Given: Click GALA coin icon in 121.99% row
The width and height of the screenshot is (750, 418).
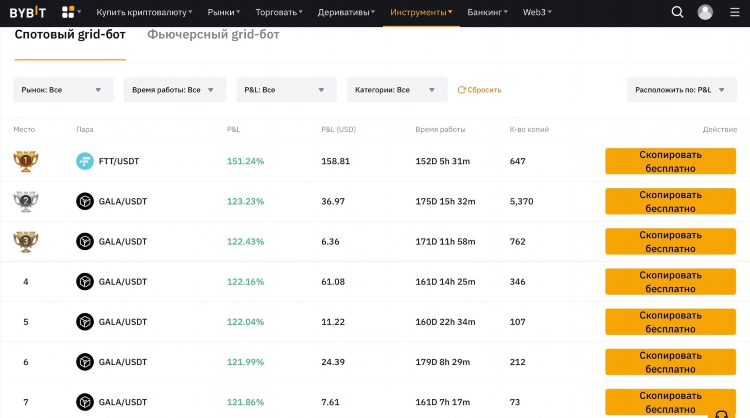Looking at the screenshot, I should point(85,362).
